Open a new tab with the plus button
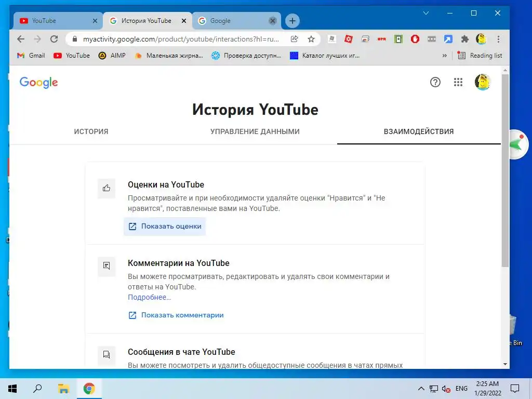Viewport: 532px width, 399px height. pos(292,21)
